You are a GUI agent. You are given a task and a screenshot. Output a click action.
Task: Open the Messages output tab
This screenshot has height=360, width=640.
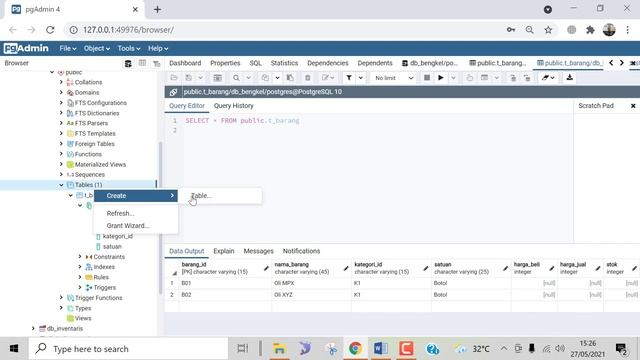click(x=258, y=251)
